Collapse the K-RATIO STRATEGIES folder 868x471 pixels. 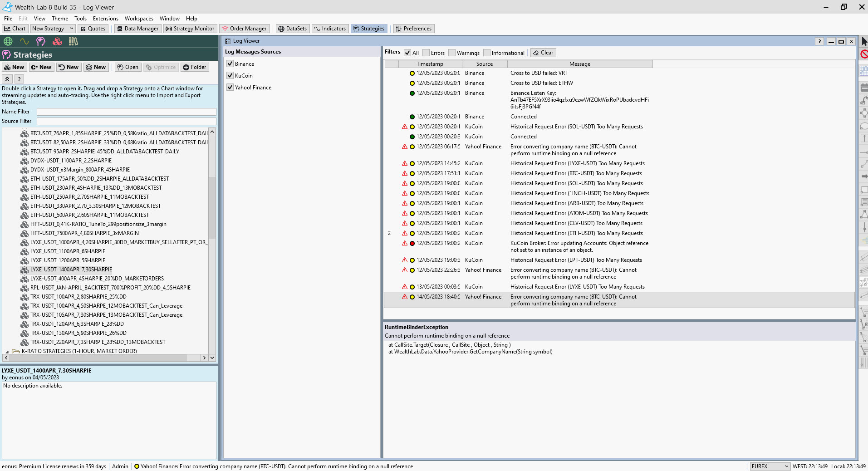(x=7, y=352)
